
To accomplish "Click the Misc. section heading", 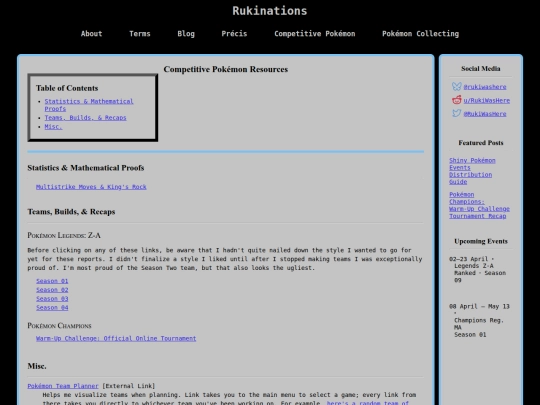I will 37,366.
